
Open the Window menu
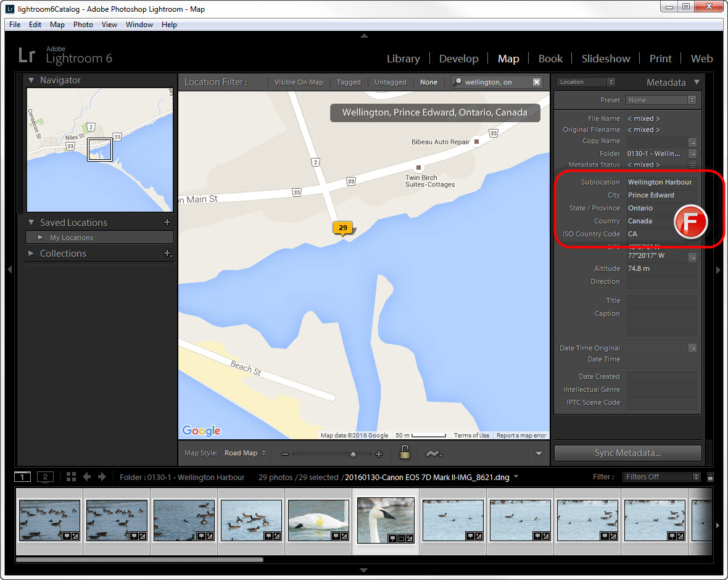click(139, 25)
